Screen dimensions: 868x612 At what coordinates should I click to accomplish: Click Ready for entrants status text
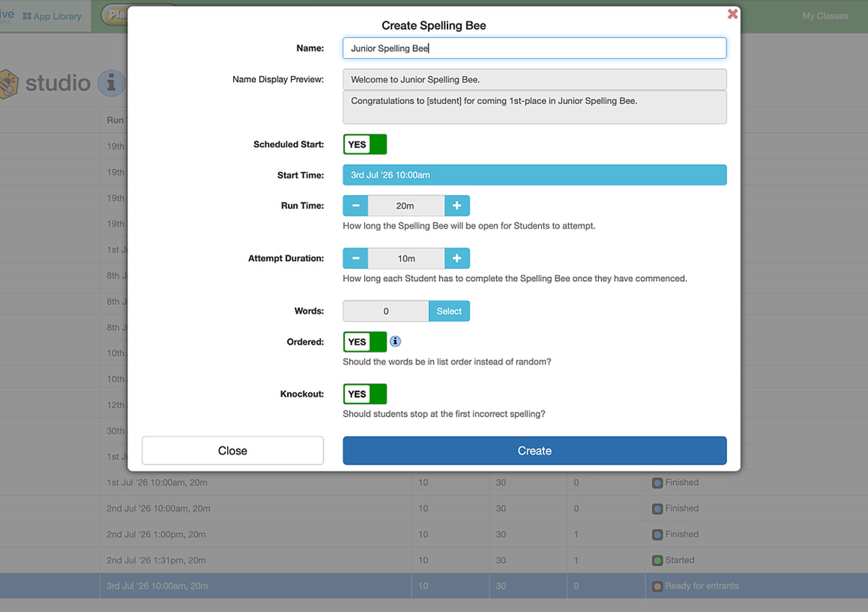[702, 586]
